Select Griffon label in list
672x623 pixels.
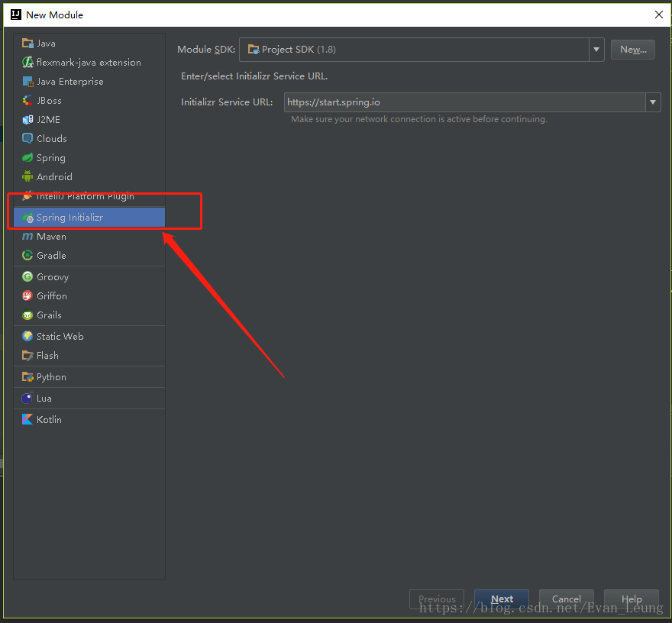[52, 296]
